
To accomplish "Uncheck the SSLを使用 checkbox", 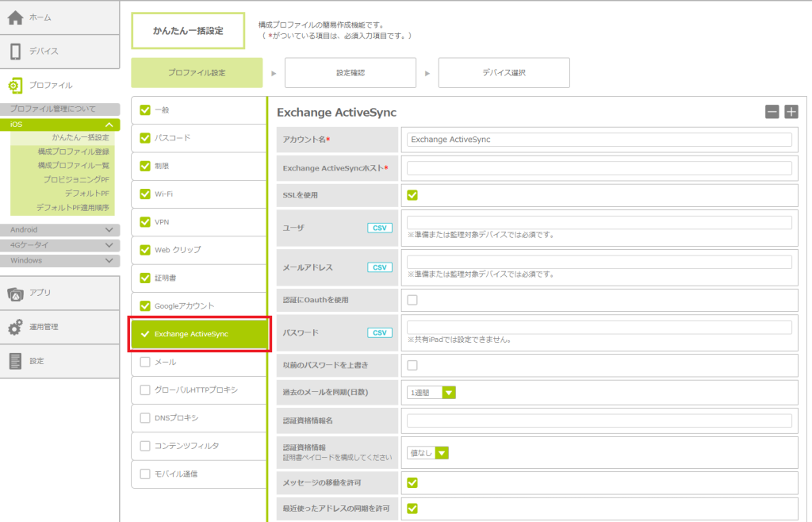I will pyautogui.click(x=412, y=195).
